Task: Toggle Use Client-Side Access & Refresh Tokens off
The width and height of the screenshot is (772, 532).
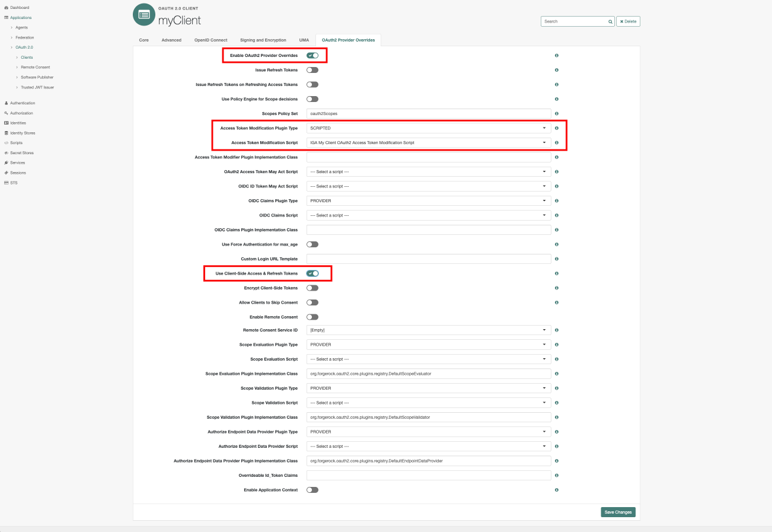Action: click(312, 273)
